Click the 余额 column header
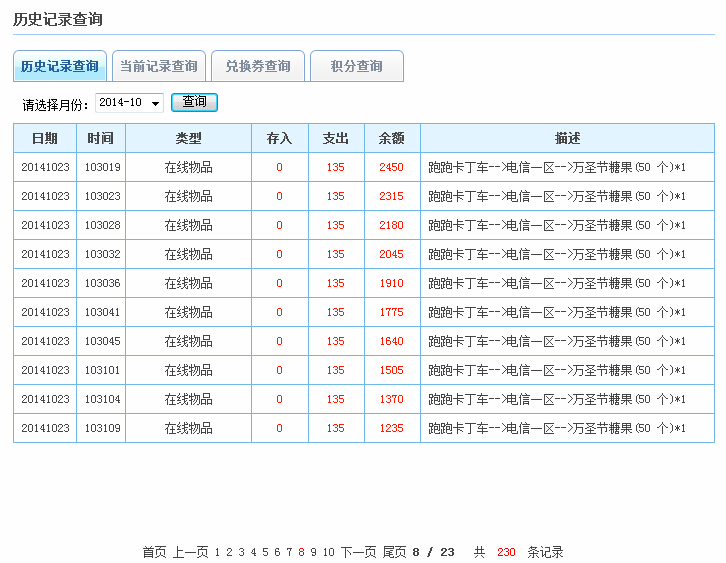This screenshot has height=563, width=726. point(392,138)
